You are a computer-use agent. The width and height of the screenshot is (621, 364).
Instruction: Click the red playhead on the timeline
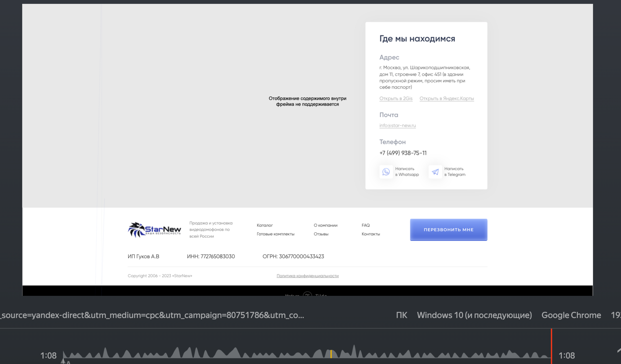pyautogui.click(x=551, y=346)
